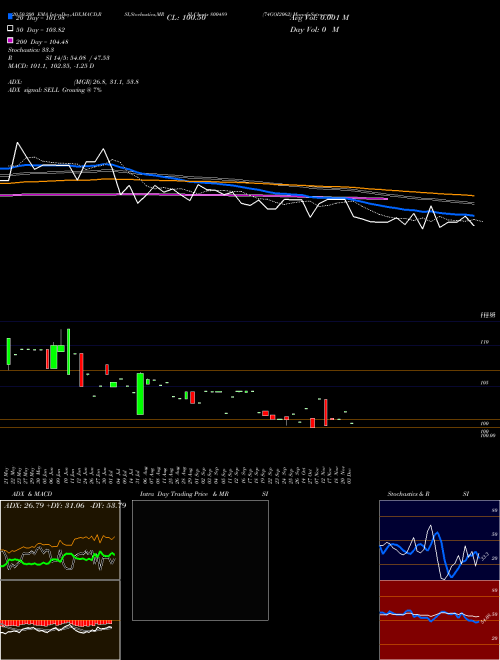Click the 'Intra Day Trading Price & MR' title
This screenshot has height=660, width=500.
184,494
